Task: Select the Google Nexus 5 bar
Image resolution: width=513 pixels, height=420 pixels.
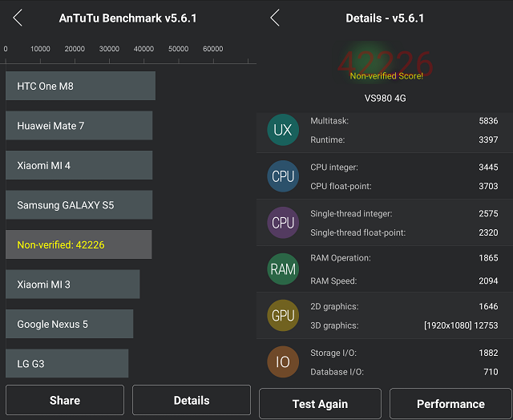Action: (x=70, y=324)
